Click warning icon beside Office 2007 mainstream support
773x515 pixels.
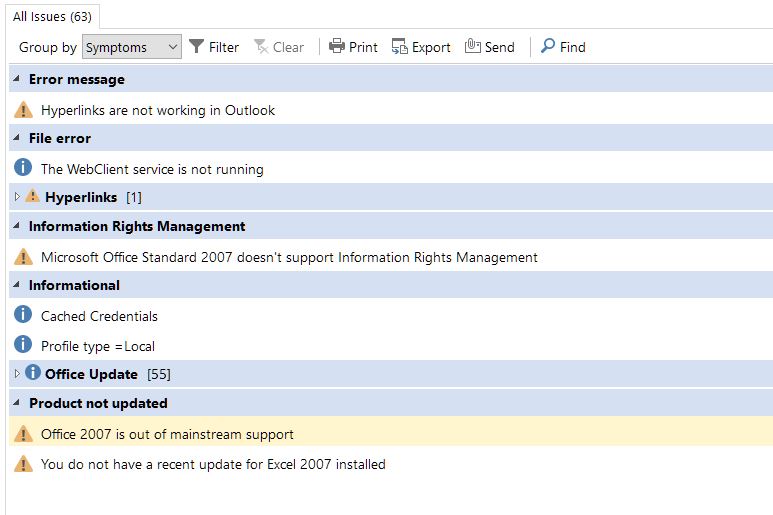(x=23, y=434)
